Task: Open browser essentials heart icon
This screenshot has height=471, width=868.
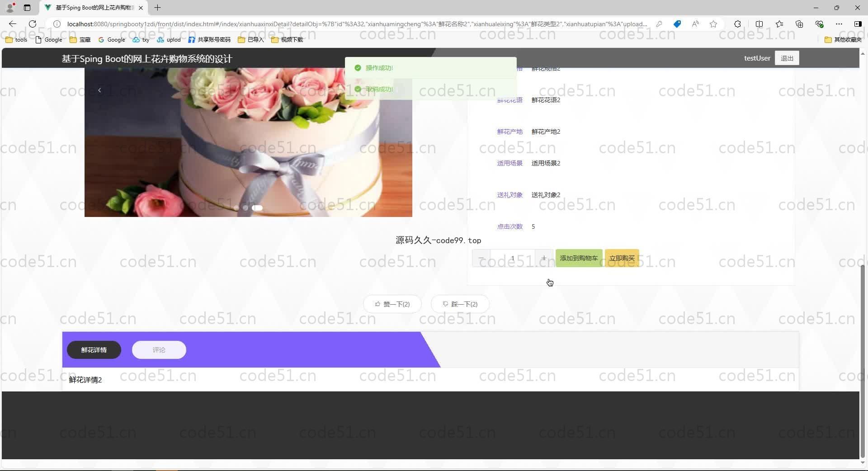Action: pos(819,24)
